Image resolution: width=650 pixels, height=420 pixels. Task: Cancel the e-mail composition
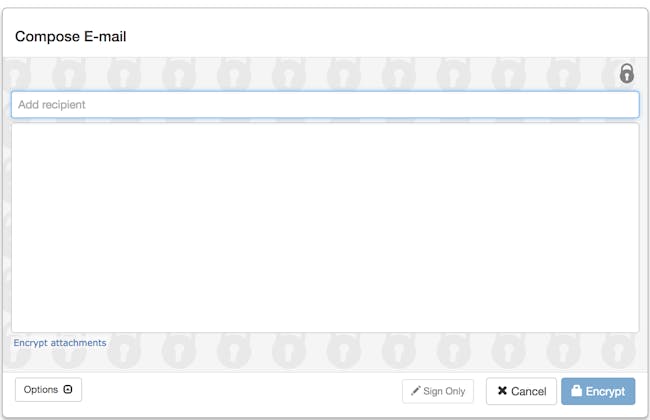[521, 391]
